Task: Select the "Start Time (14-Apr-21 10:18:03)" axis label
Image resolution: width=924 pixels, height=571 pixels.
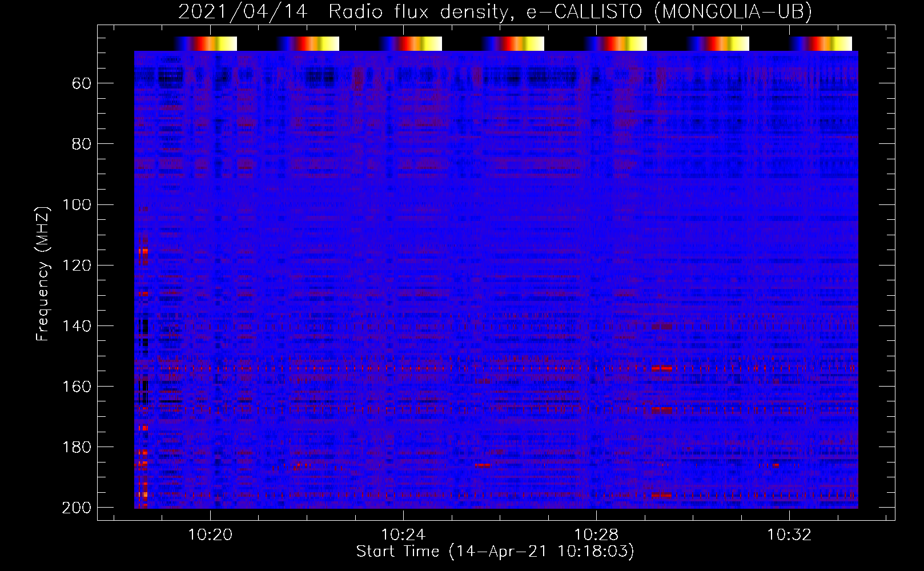Action: coord(495,552)
